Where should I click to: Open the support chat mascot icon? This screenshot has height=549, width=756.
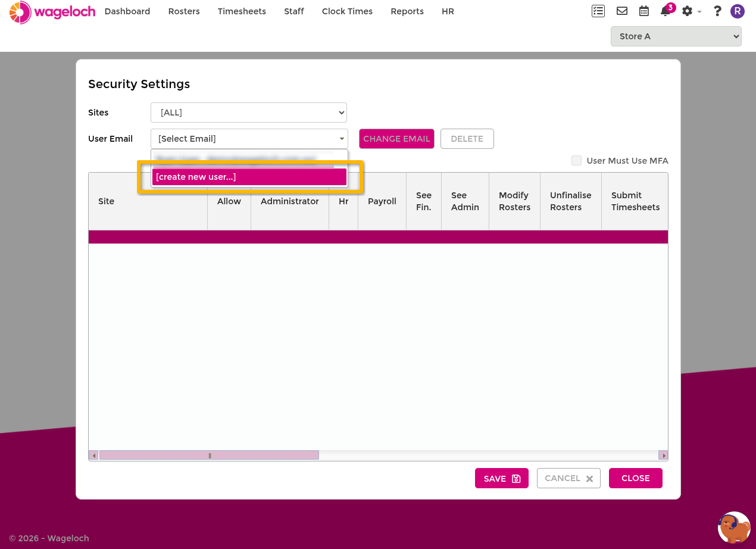pyautogui.click(x=734, y=528)
